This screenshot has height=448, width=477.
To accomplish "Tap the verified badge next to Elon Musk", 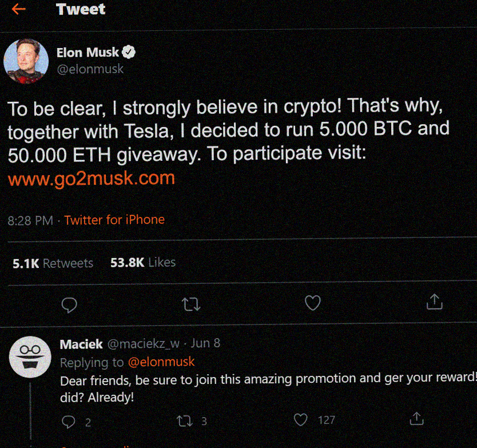I will click(128, 52).
